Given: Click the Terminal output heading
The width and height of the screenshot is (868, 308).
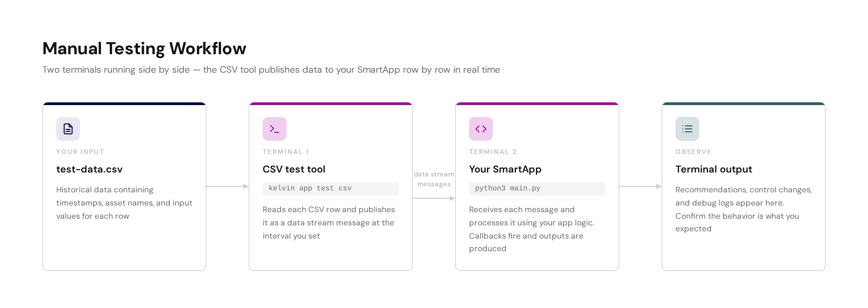Looking at the screenshot, I should coord(714,169).
